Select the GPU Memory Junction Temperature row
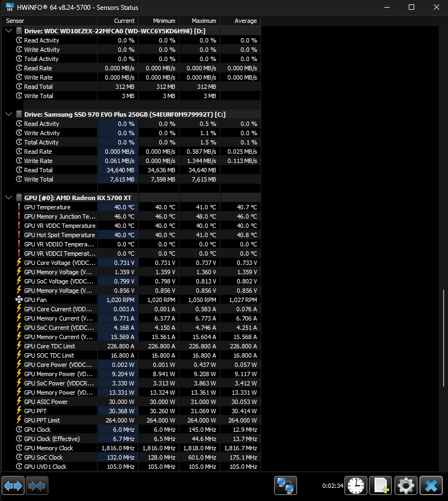This screenshot has width=448, height=501. click(138, 216)
